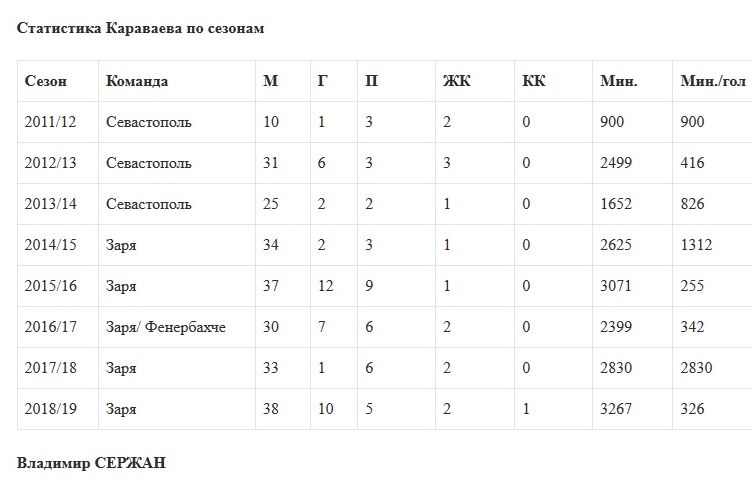Image resolution: width=752 pixels, height=497 pixels.
Task: Click the 2499 minutes value
Action: (616, 163)
